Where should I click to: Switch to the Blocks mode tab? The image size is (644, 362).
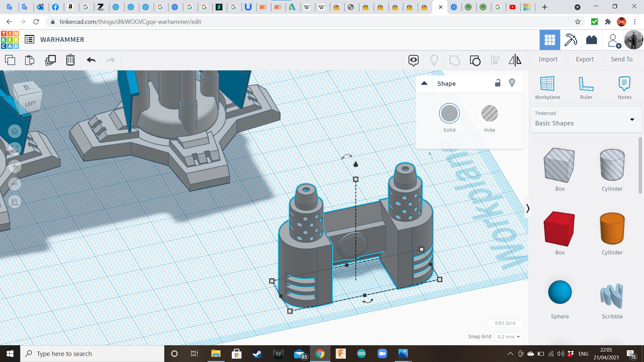coord(571,40)
